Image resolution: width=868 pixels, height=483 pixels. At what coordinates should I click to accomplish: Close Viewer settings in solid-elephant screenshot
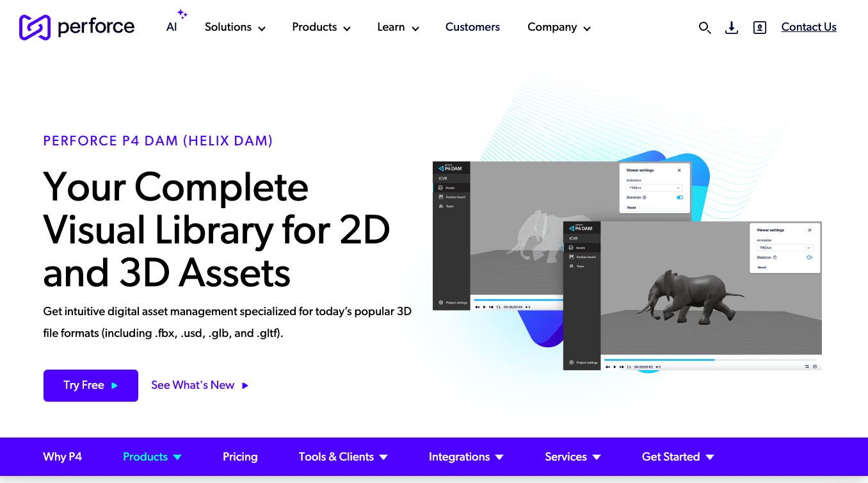coord(810,230)
